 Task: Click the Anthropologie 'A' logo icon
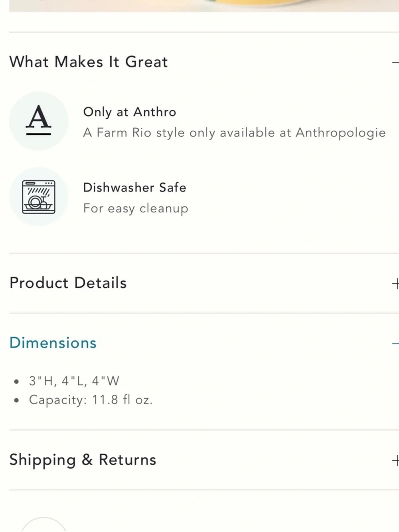coord(39,121)
